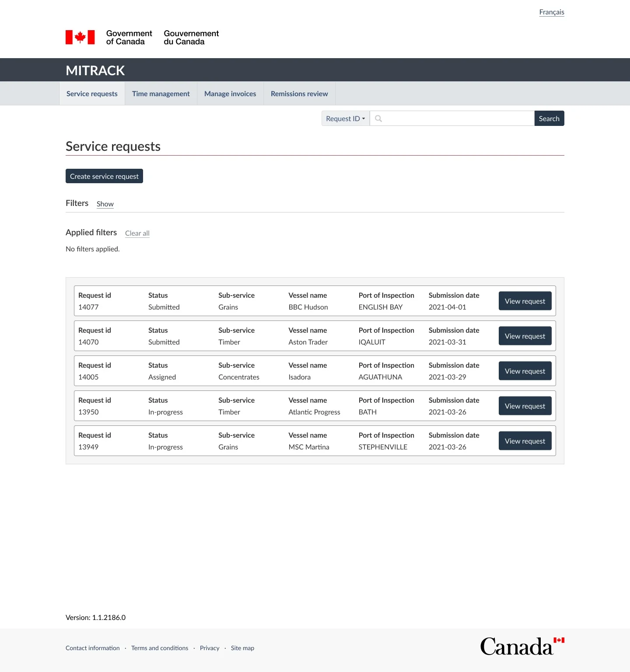Click the submission date 2021-04-01
Image resolution: width=630 pixels, height=672 pixels.
click(448, 307)
